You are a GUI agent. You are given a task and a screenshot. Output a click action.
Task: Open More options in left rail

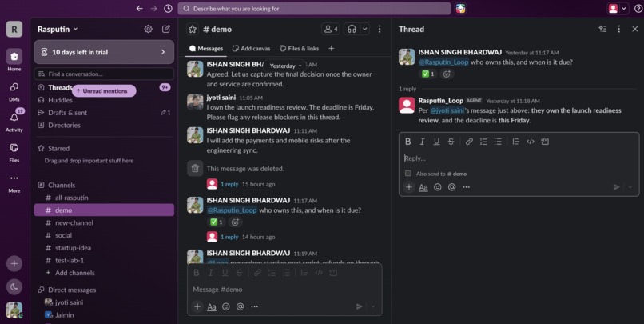[x=14, y=183]
